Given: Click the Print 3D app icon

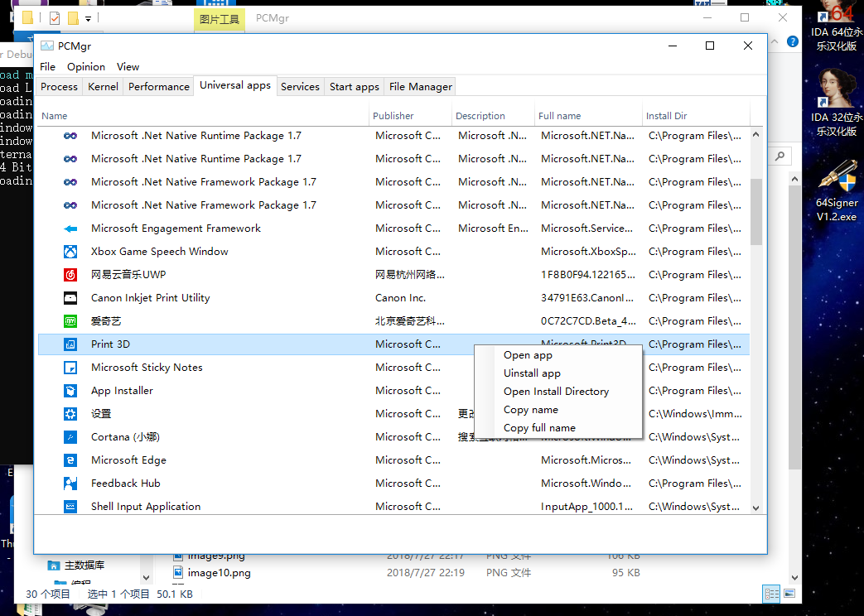Looking at the screenshot, I should 70,344.
